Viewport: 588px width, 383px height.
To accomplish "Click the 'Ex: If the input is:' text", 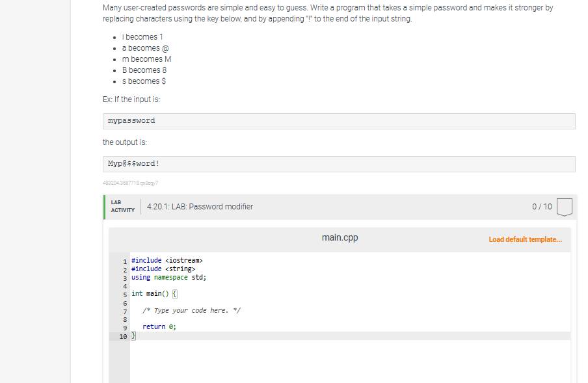I will (131, 99).
